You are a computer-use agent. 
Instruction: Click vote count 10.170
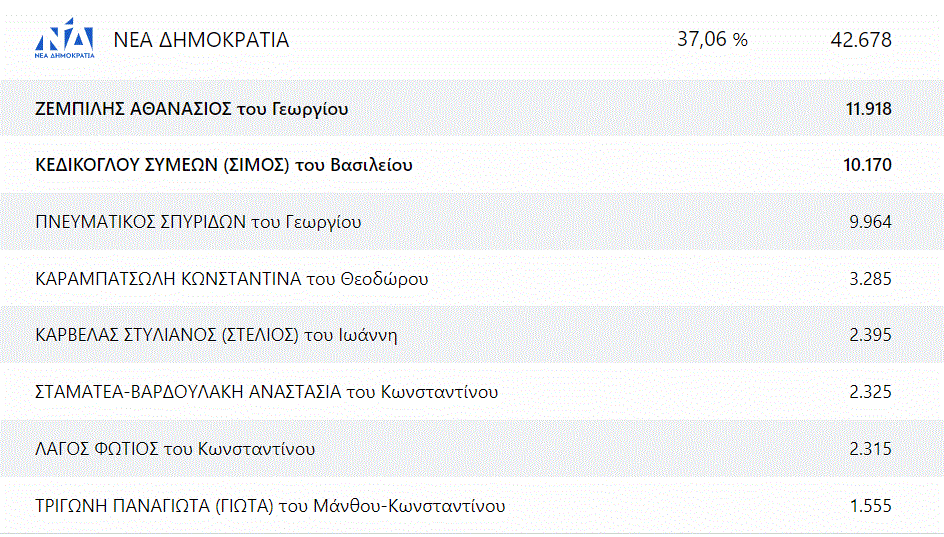[867, 165]
